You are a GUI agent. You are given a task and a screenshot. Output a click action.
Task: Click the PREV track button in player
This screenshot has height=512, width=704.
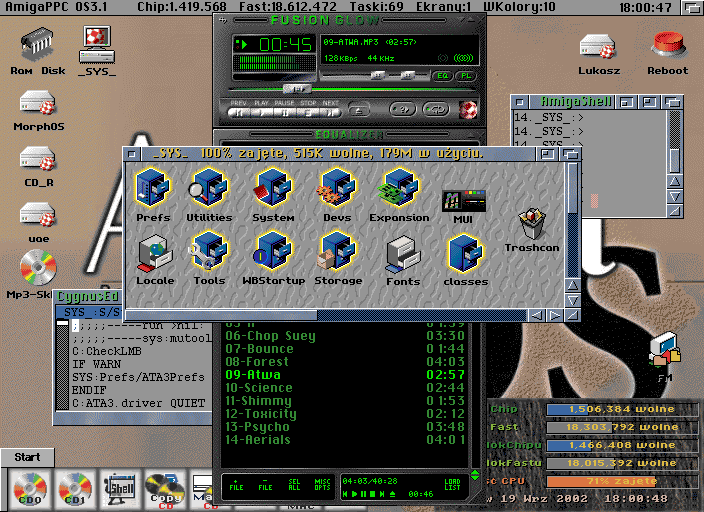(238, 113)
